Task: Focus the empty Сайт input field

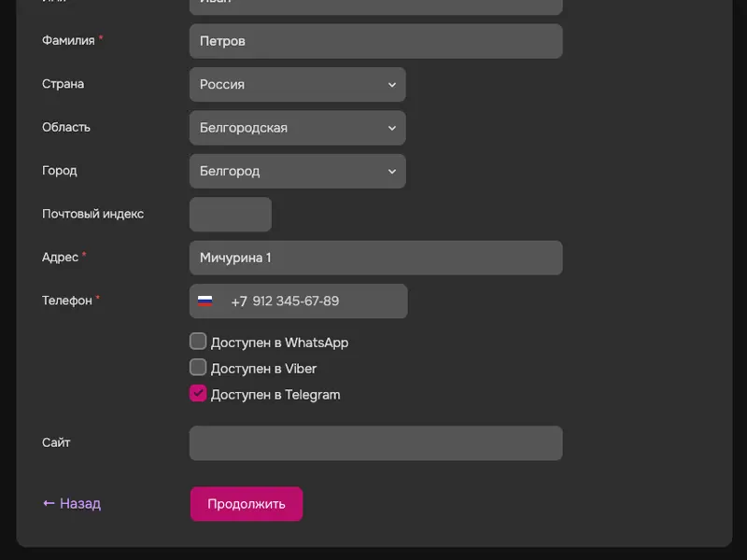Action: pos(375,443)
